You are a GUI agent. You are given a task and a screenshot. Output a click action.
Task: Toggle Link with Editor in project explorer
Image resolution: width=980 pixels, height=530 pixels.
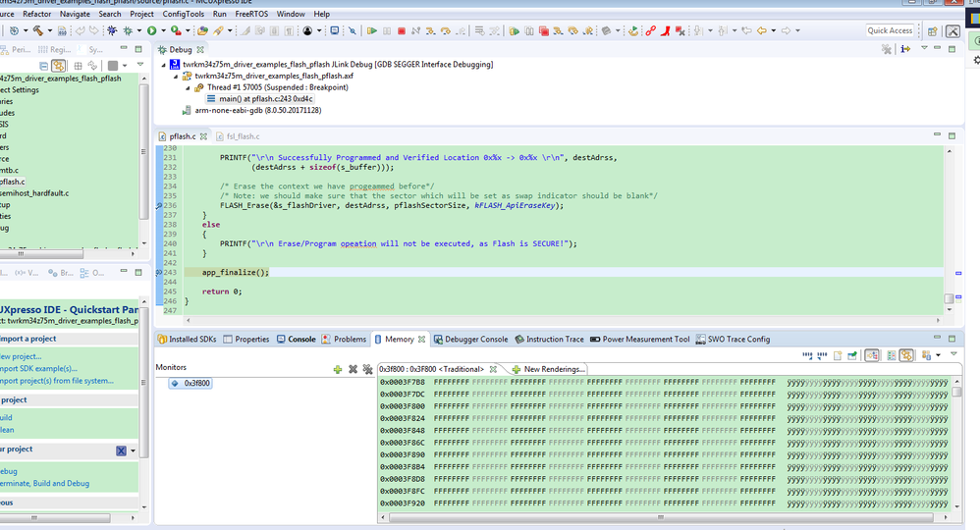[x=59, y=66]
